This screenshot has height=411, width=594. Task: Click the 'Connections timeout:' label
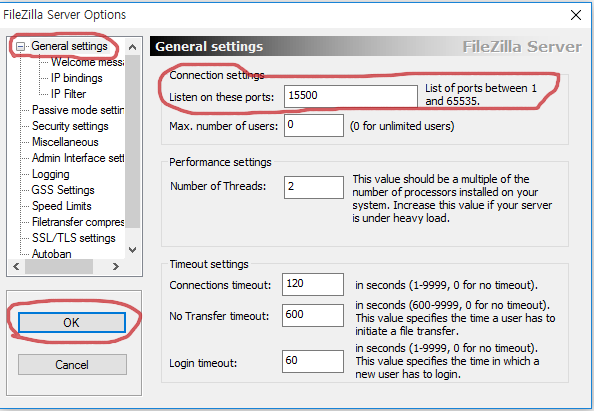tap(220, 285)
